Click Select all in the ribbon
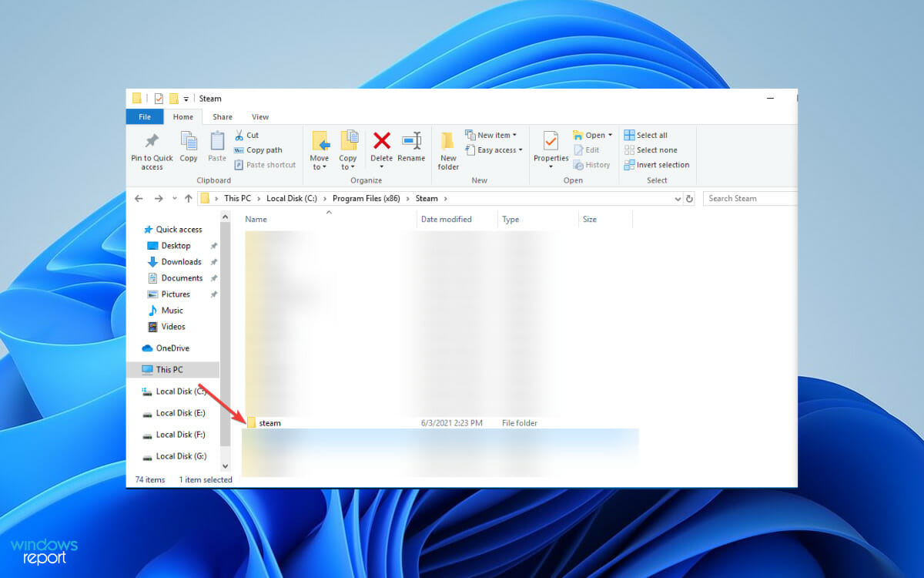Screen dimensions: 924x578 pos(646,135)
